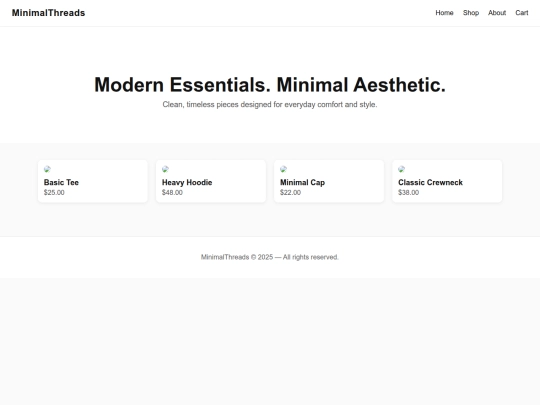Click the $22.00 price
The image size is (540, 405).
(x=290, y=193)
